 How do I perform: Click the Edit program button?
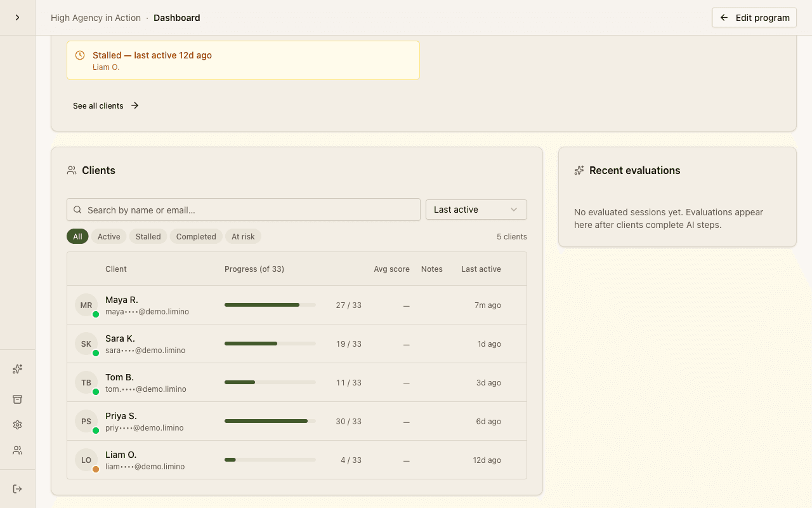tap(754, 18)
